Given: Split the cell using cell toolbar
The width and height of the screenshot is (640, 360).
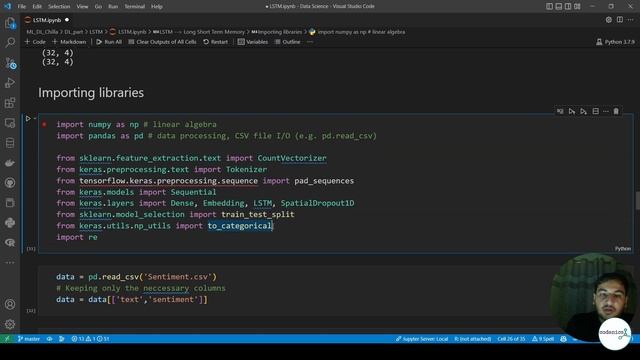Looking at the screenshot, I should (x=596, y=111).
